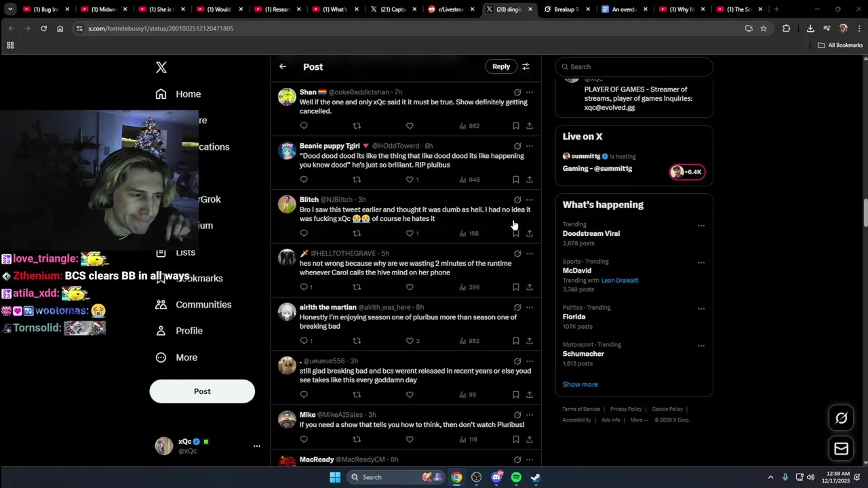Reload the page in Chrome
This screenshot has width=868, height=488.
[43, 28]
